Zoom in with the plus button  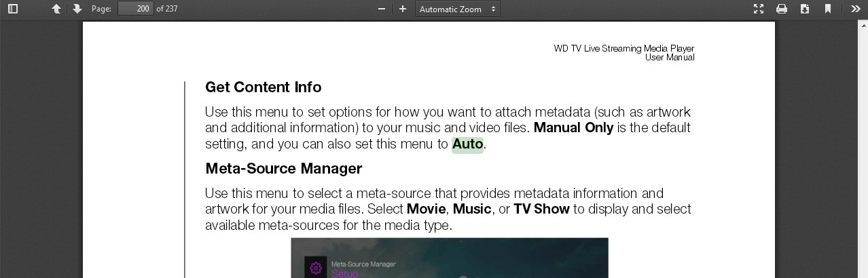coord(403,9)
